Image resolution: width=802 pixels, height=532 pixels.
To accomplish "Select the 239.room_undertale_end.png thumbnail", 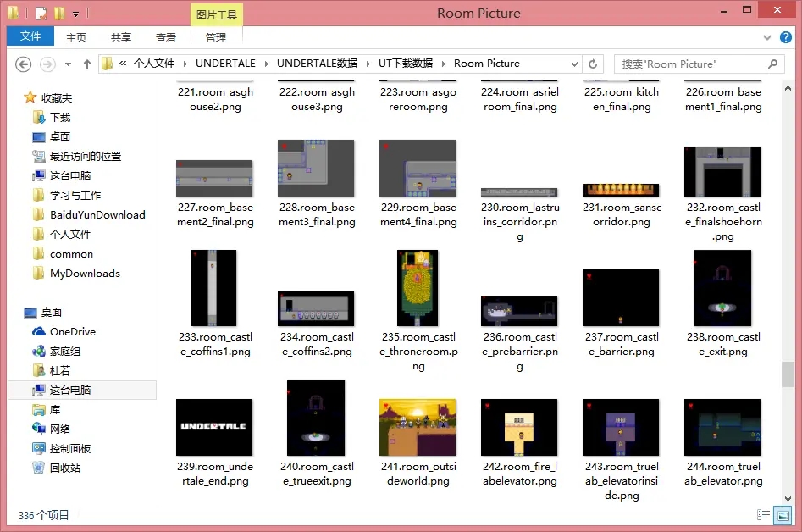I will (x=214, y=427).
